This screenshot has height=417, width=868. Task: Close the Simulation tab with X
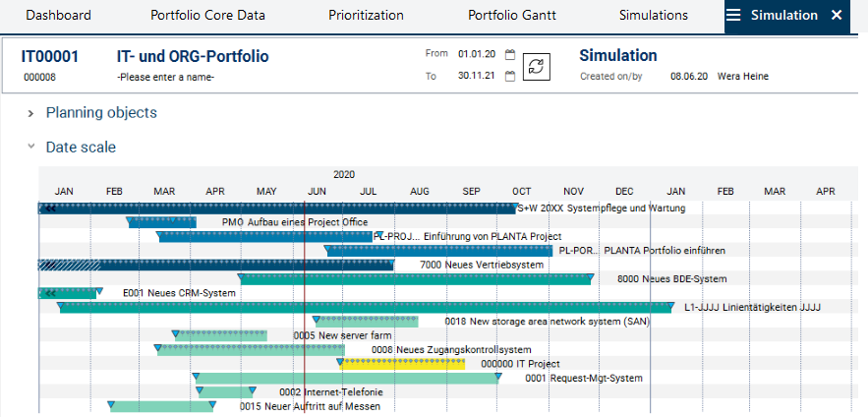pyautogui.click(x=837, y=16)
